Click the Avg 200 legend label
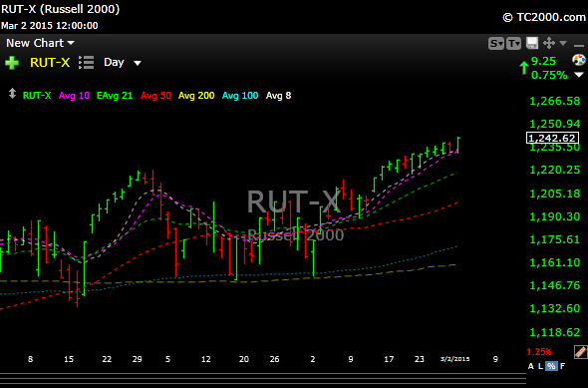Image resolution: width=588 pixels, height=388 pixels. [196, 96]
